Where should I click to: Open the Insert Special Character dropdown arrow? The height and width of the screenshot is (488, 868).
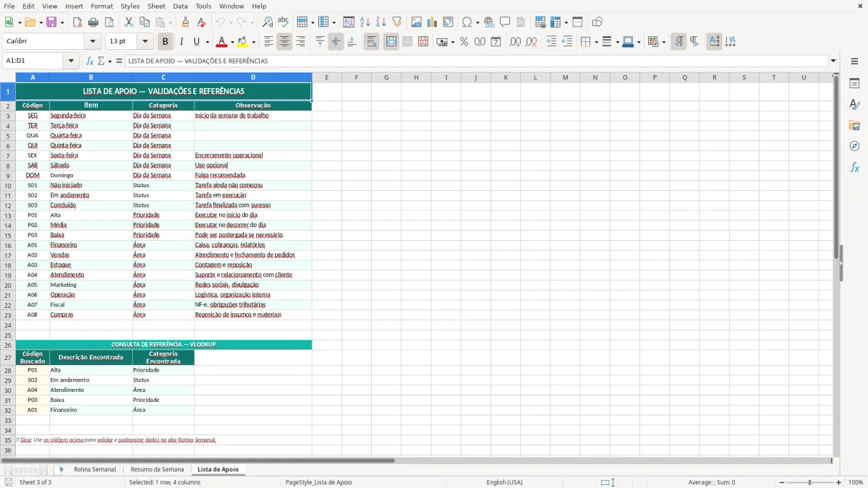point(479,22)
